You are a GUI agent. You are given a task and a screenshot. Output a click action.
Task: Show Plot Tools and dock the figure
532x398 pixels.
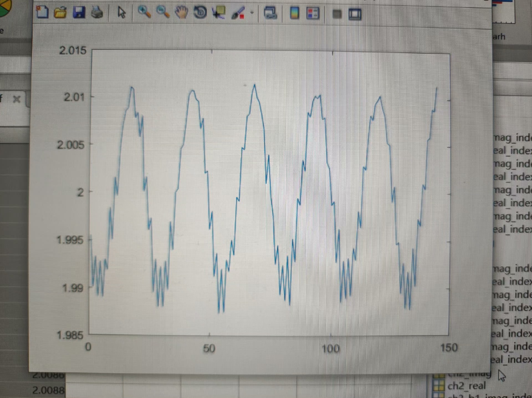click(355, 14)
